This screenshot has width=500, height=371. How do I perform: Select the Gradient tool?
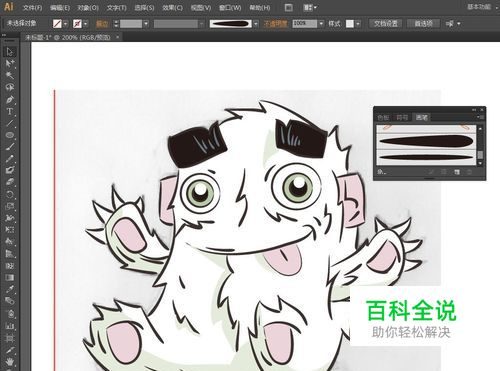point(10,277)
